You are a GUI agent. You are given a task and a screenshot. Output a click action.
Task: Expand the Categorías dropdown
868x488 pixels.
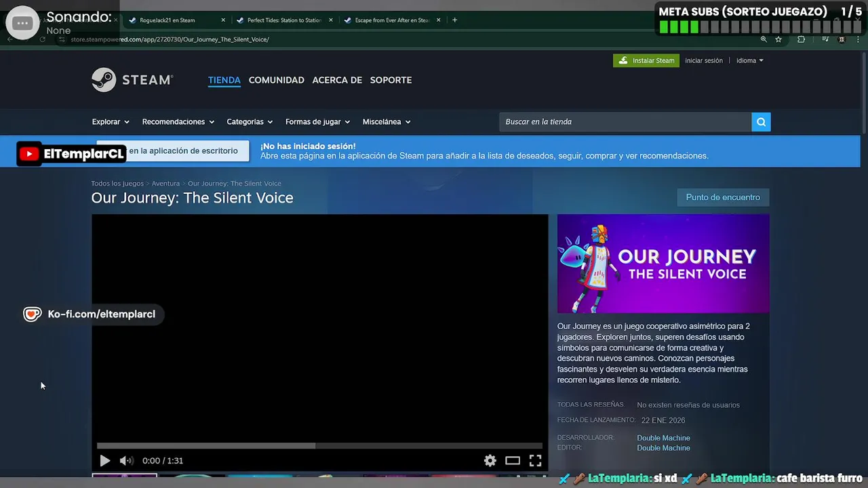coord(250,122)
